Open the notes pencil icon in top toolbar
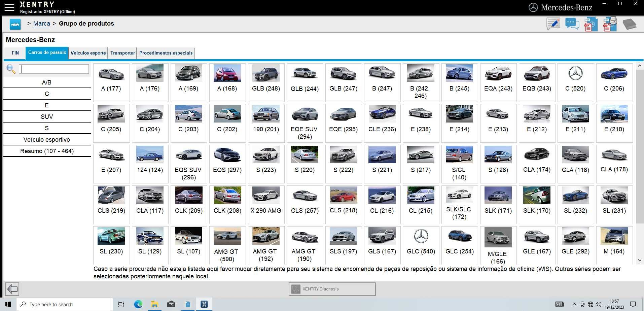This screenshot has width=644, height=311. [553, 24]
